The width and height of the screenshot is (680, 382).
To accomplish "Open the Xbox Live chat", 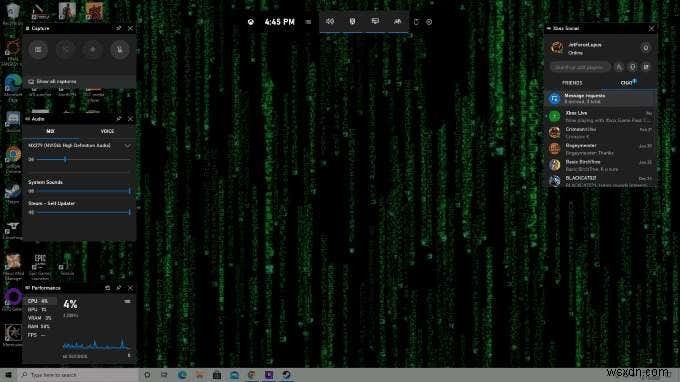I will (600, 116).
